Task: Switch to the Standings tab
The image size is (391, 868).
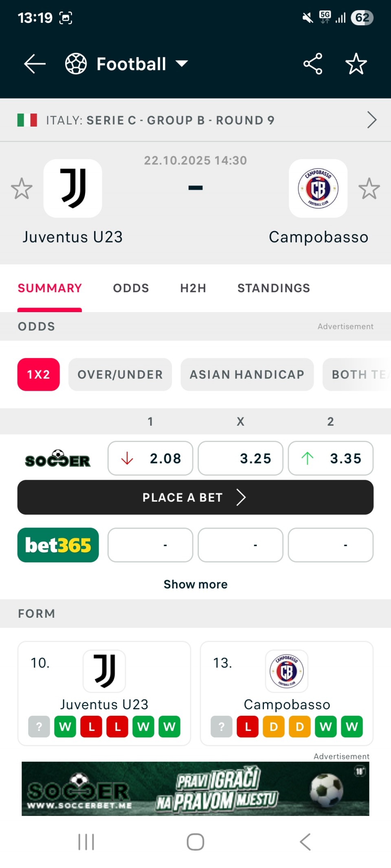Action: coord(274,288)
